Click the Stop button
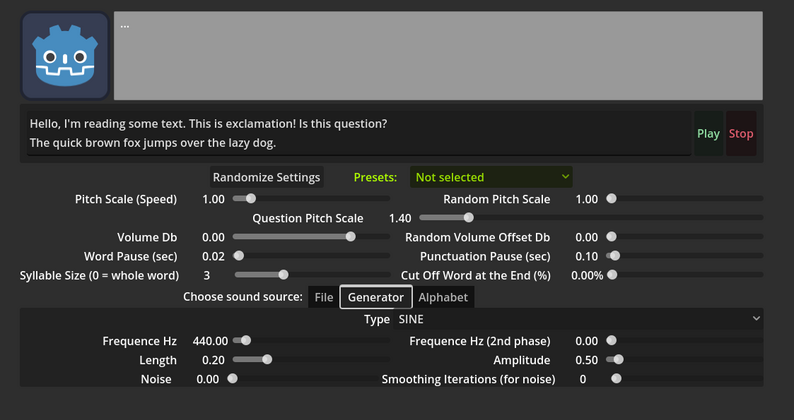The height and width of the screenshot is (420, 794). pos(741,134)
